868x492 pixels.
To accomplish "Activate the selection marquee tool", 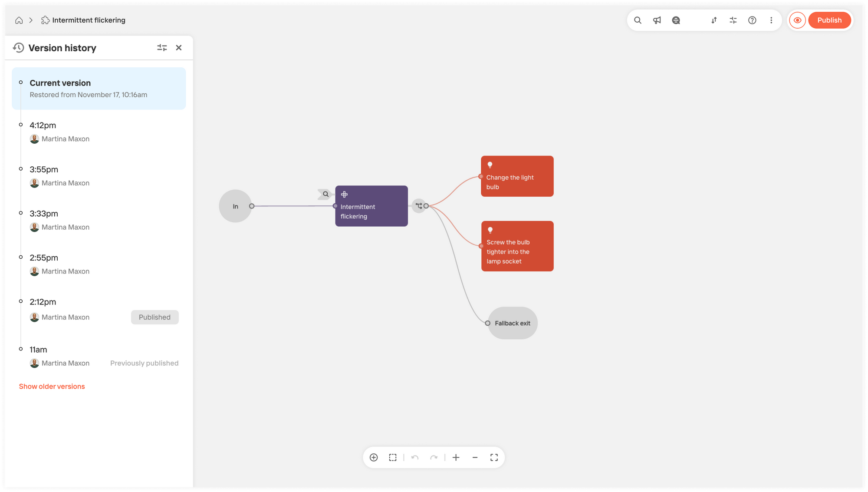I will point(393,457).
